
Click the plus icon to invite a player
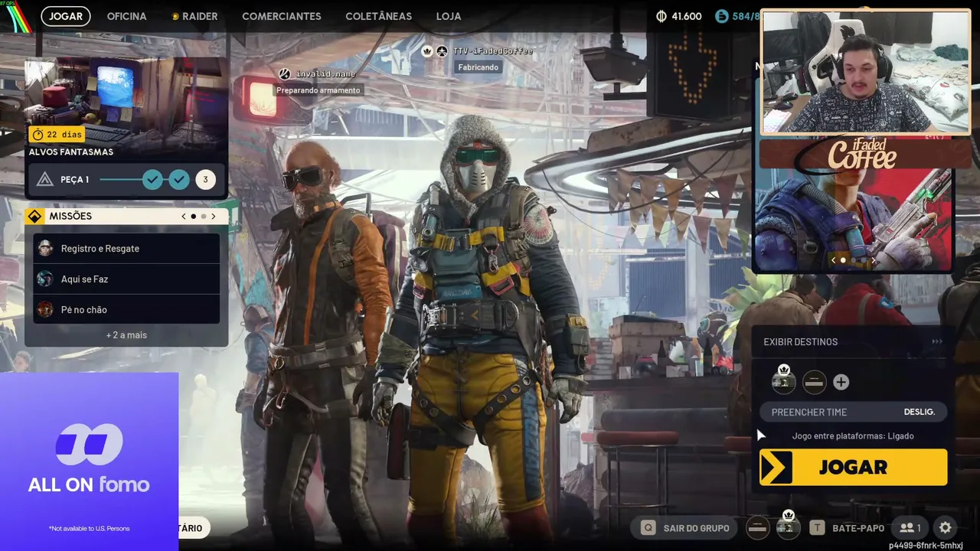point(841,382)
